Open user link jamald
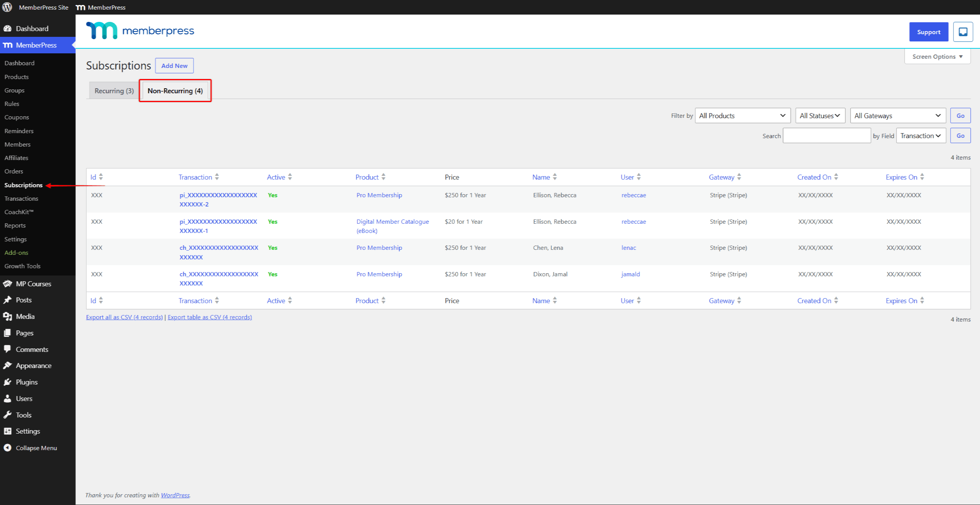 tap(631, 274)
